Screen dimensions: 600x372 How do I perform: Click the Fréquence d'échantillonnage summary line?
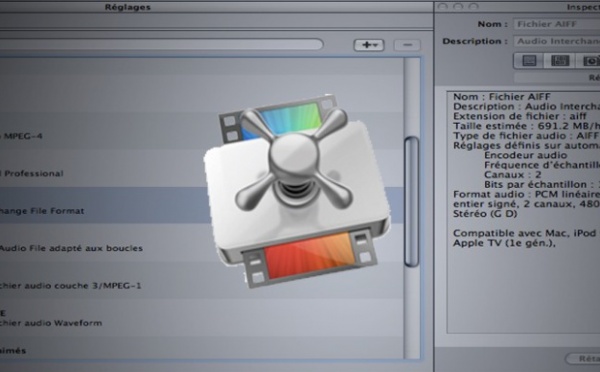click(542, 165)
